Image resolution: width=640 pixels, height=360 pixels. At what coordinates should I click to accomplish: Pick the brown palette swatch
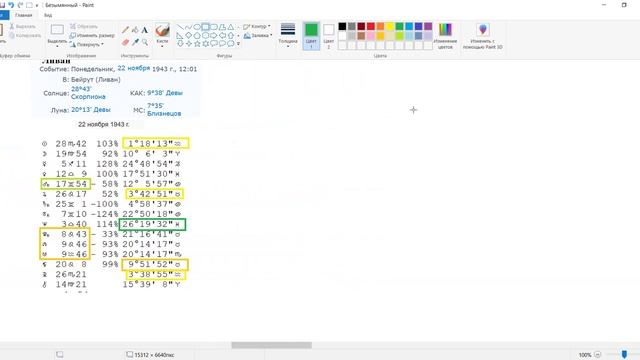[361, 36]
